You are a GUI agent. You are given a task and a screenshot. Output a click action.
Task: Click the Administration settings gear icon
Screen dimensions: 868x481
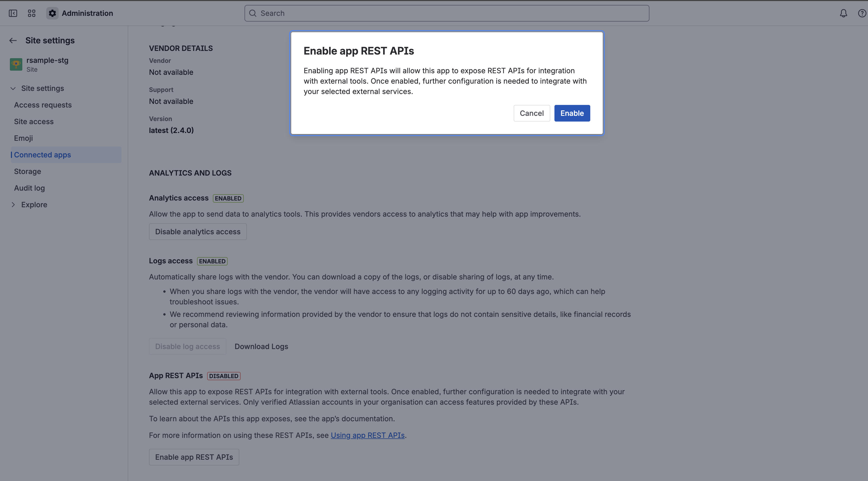[x=52, y=13]
